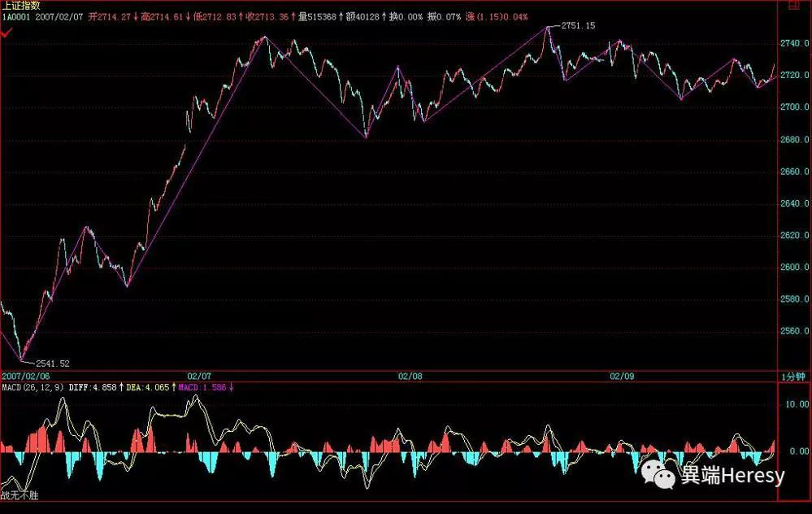This screenshot has height=514, width=812.
Task: Click the 2580.0 price axis label
Action: 794,299
